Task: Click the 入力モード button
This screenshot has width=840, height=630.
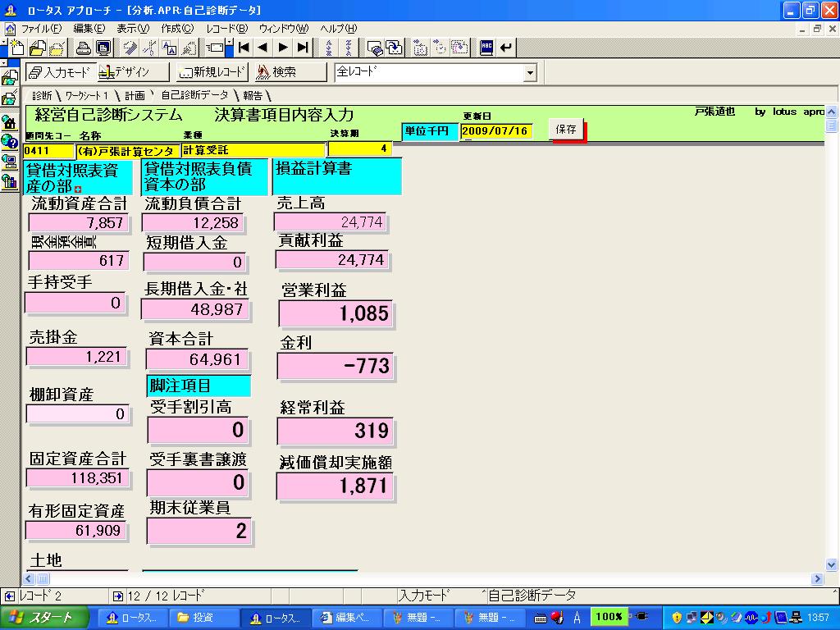Action: 61,72
